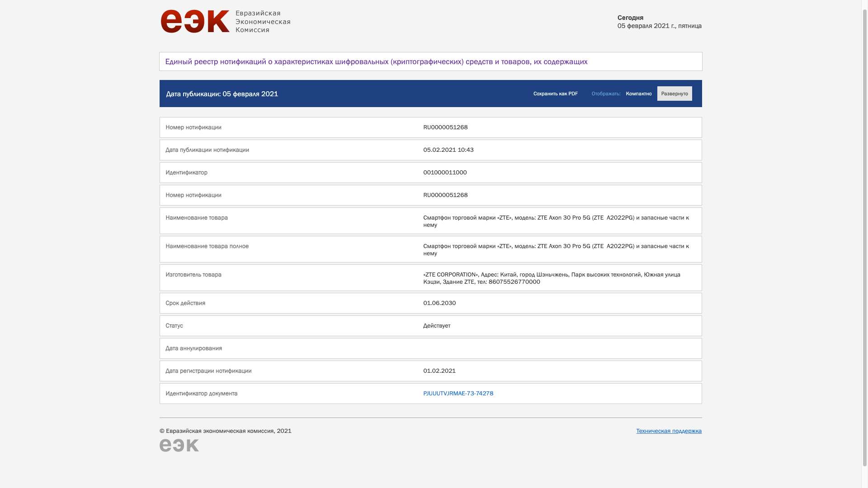868x488 pixels.
Task: Click the Дата регистрации нотификации value 01.02.2021
Action: [439, 371]
